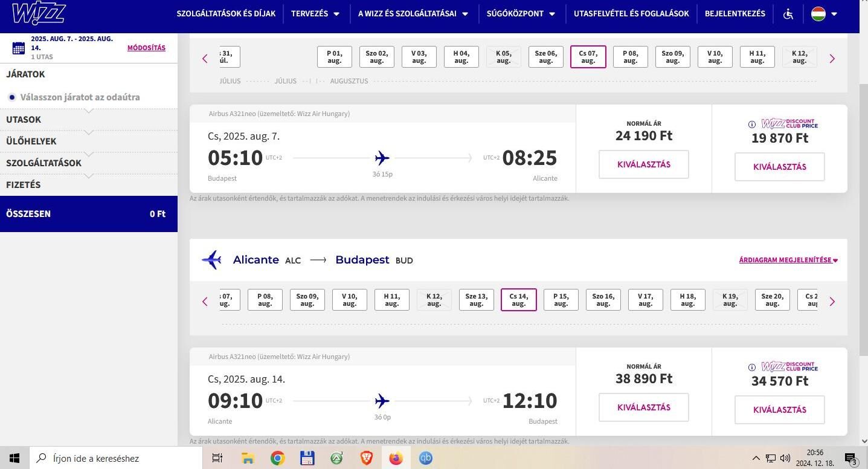Select Válasszon járatot az odaútra option
Screen dimensions: 868x469
coord(80,97)
